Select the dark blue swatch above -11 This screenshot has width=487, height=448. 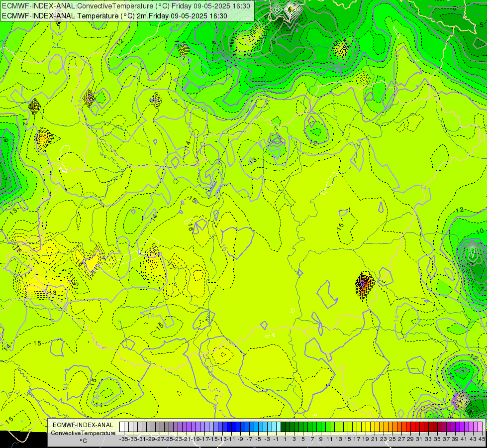coord(229,427)
